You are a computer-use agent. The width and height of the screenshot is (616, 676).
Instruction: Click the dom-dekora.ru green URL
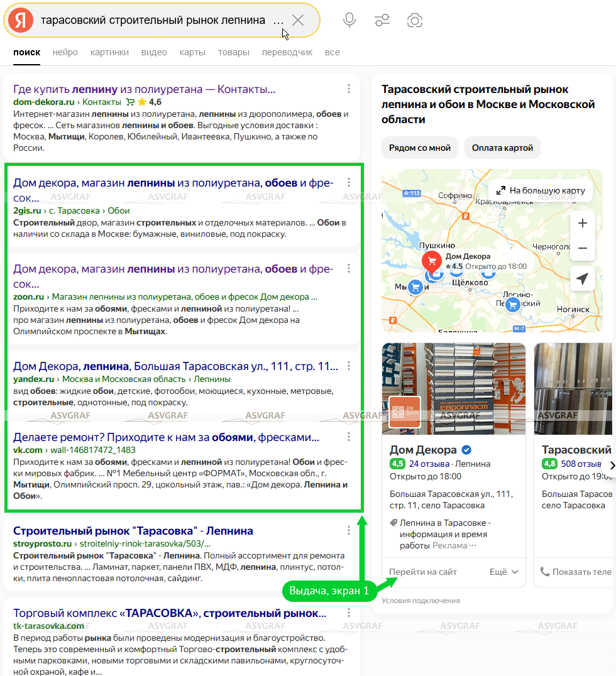click(43, 102)
